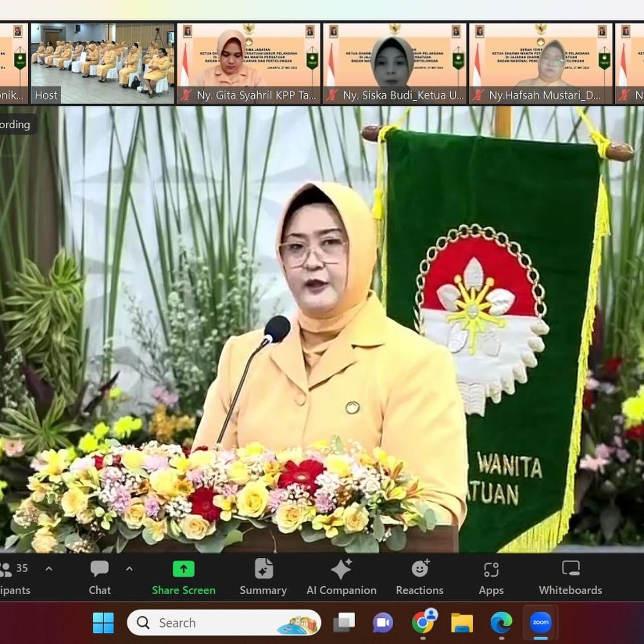Select the Host video thumbnail
This screenshot has width=644, height=644.
click(102, 63)
